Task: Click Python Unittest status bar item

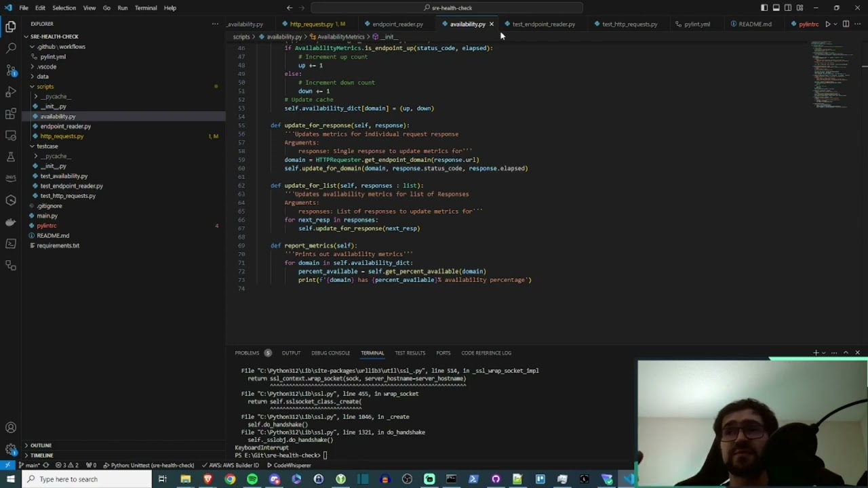Action: pyautogui.click(x=149, y=465)
